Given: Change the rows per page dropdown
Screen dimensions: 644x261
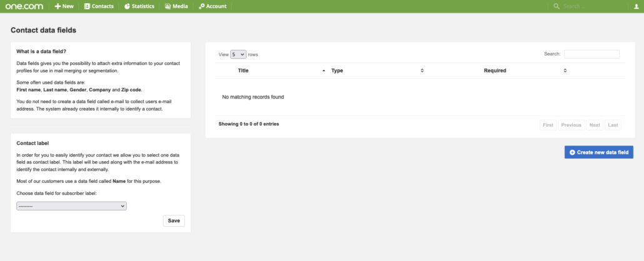Looking at the screenshot, I should [238, 54].
